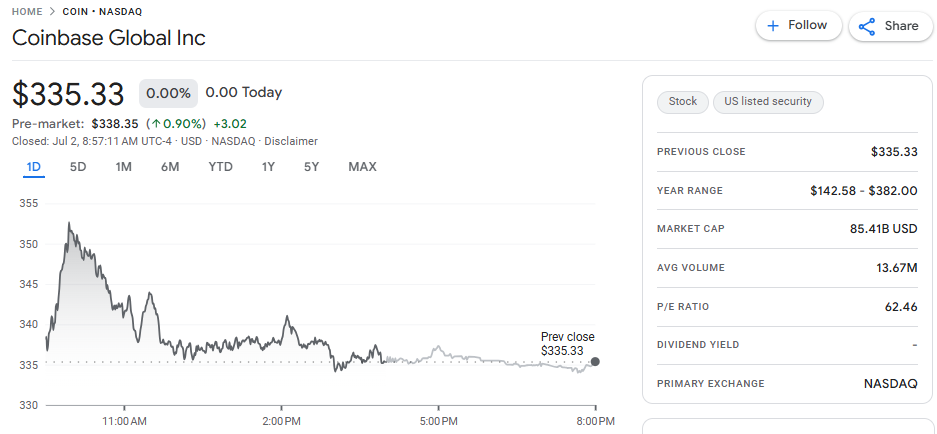Select the 1D chart range tab
This screenshot has height=434, width=937.
click(33, 167)
